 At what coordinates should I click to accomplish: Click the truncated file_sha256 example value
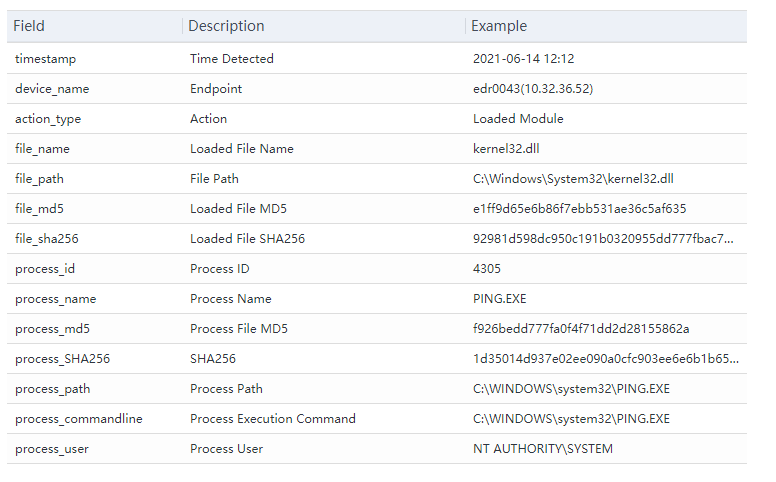click(603, 239)
